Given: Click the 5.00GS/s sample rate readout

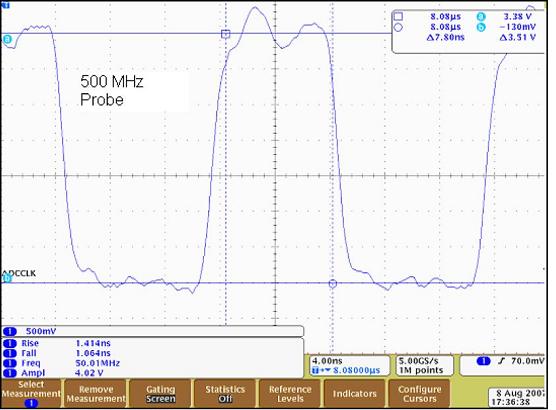Looking at the screenshot, I should pos(418,361).
